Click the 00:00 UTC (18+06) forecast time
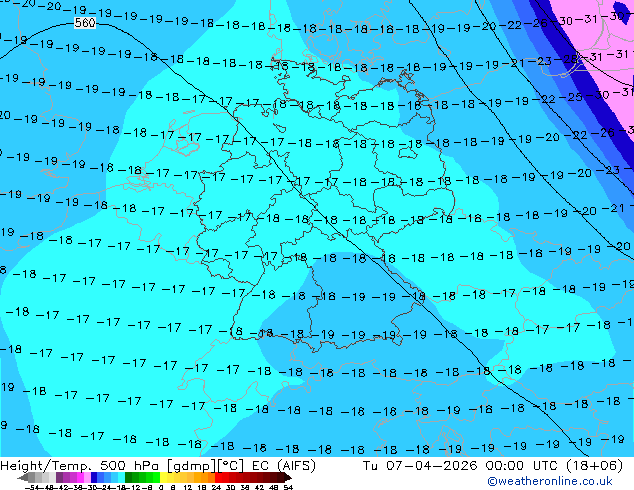 (554, 466)
